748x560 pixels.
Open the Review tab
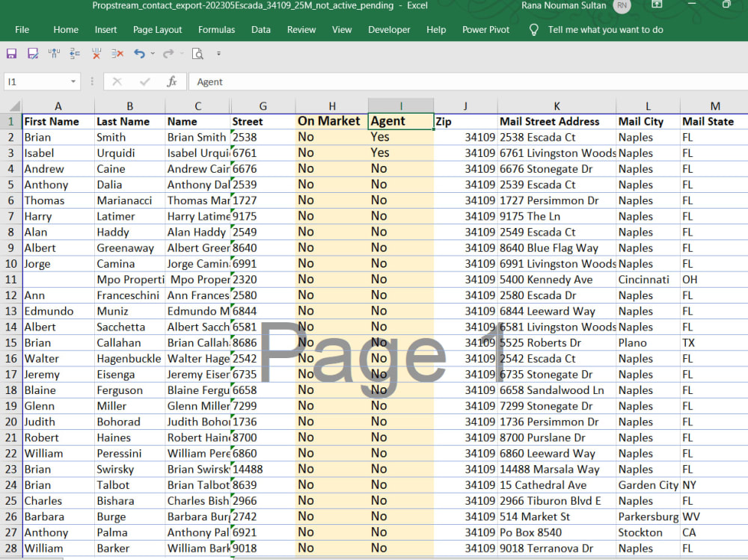(x=301, y=30)
